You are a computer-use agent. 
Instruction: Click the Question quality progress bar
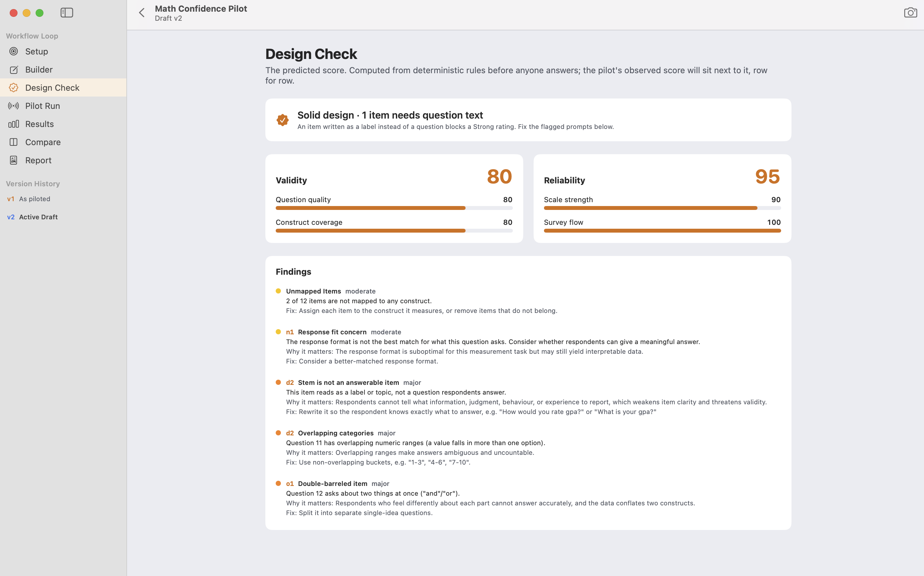(x=394, y=208)
